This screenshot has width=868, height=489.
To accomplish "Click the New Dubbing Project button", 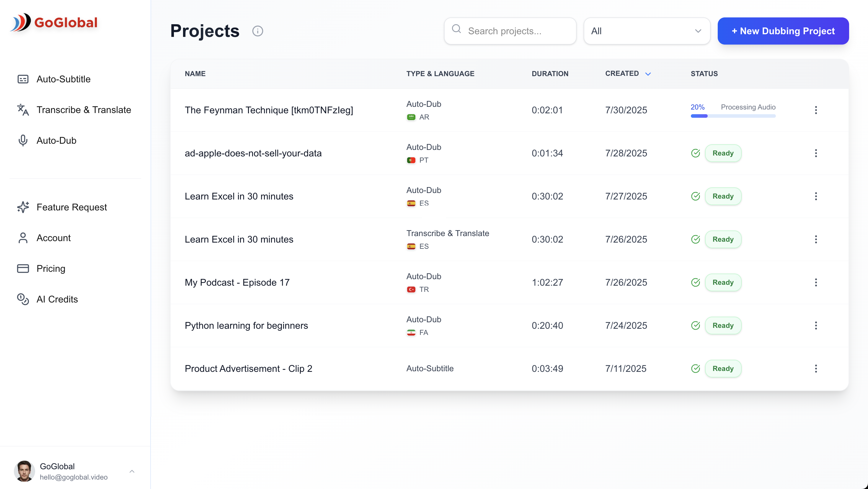I will [x=782, y=31].
